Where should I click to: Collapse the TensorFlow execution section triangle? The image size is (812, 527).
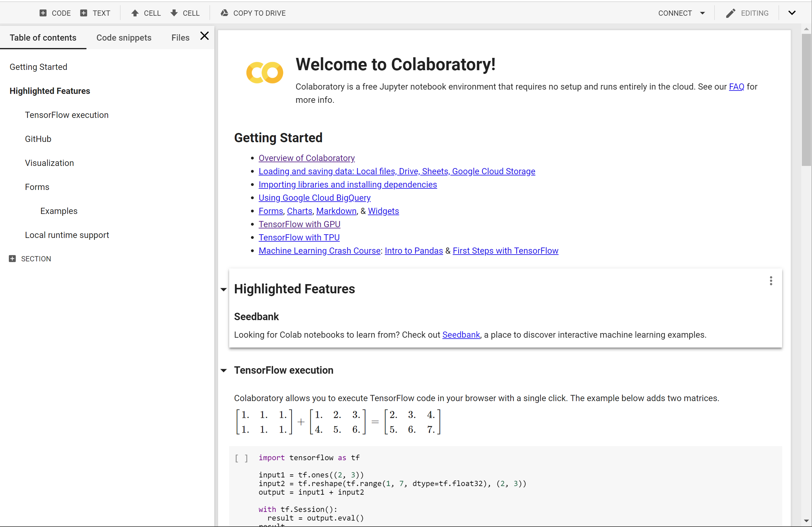[224, 370]
